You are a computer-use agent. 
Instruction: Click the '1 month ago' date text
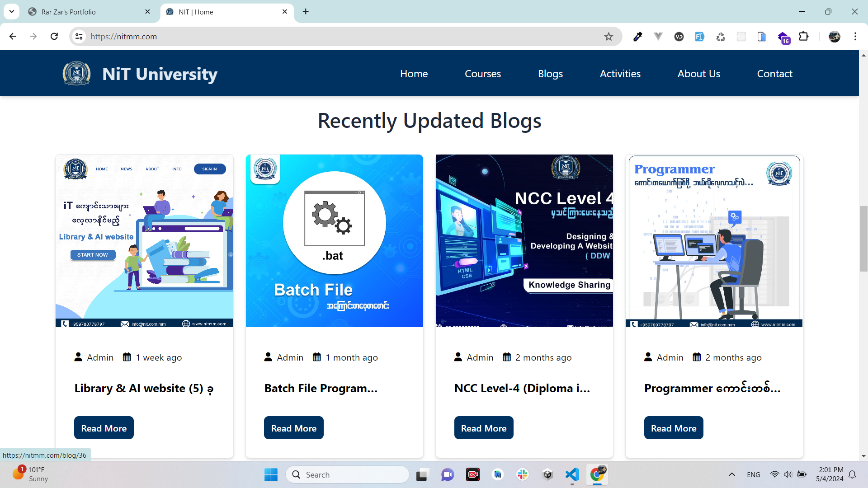pos(352,357)
